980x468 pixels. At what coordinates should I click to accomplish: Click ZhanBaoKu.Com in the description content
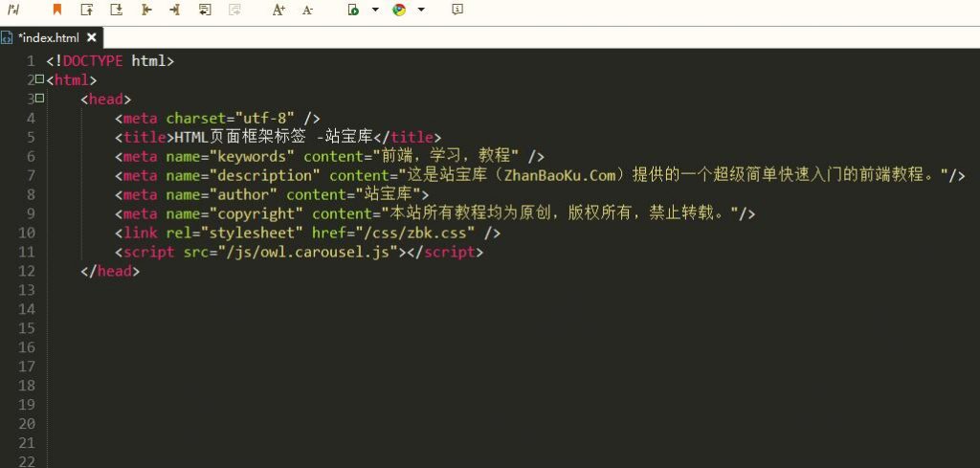point(560,175)
